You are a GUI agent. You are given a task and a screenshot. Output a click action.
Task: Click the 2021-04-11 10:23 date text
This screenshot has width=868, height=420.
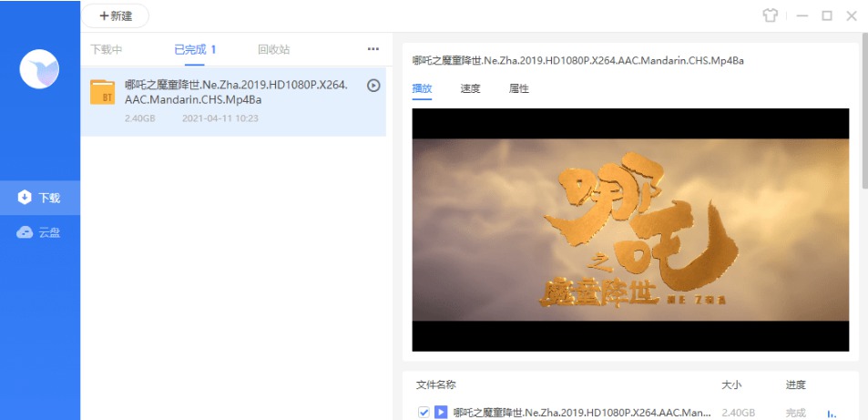[x=220, y=118]
